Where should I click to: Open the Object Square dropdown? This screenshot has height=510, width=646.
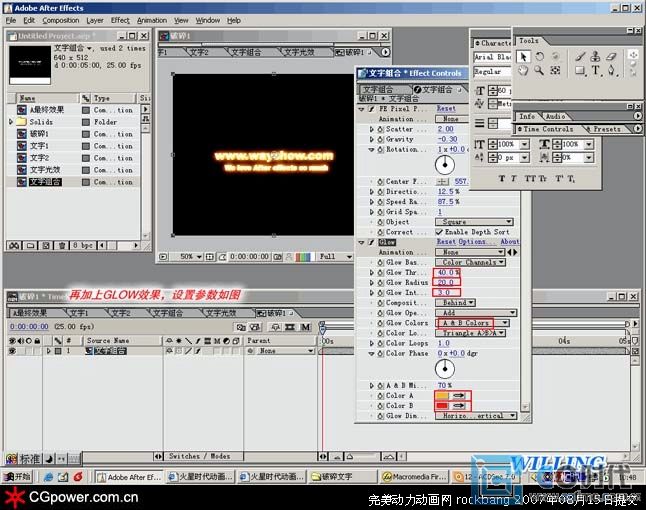tap(475, 222)
